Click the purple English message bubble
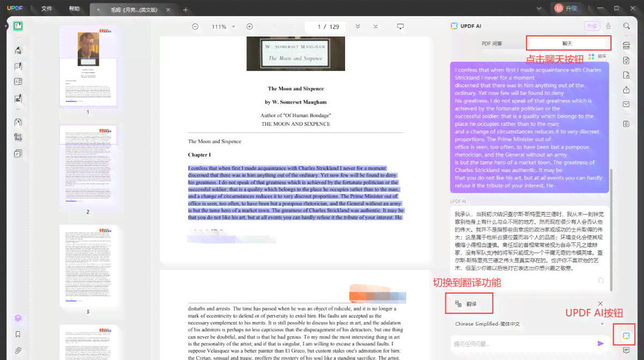644x360 pixels. click(x=530, y=128)
